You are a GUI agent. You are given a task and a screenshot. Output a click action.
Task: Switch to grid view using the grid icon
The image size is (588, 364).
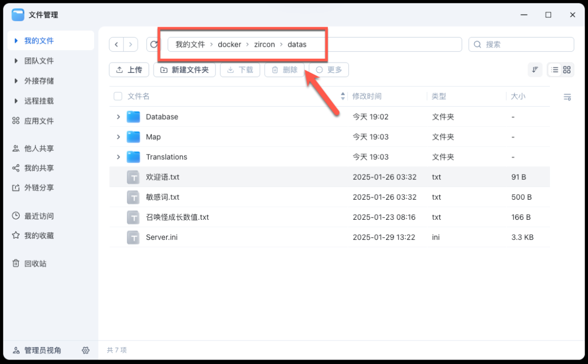click(566, 70)
